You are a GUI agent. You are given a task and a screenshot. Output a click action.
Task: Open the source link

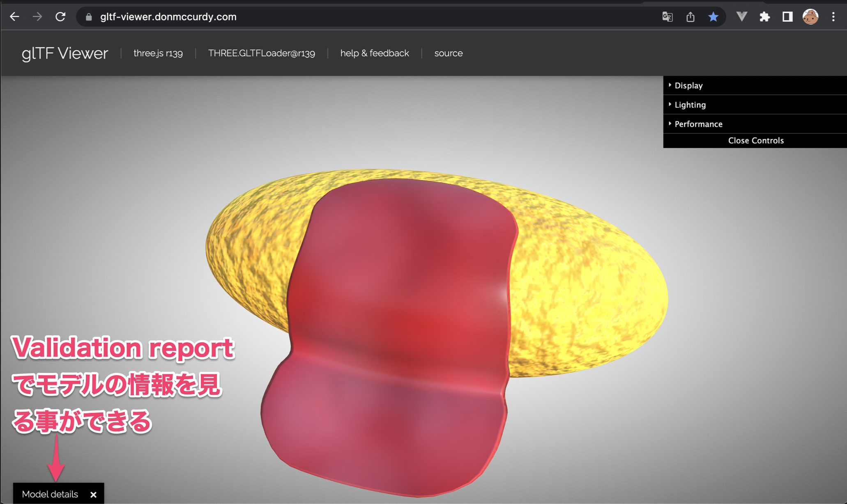[x=449, y=53]
